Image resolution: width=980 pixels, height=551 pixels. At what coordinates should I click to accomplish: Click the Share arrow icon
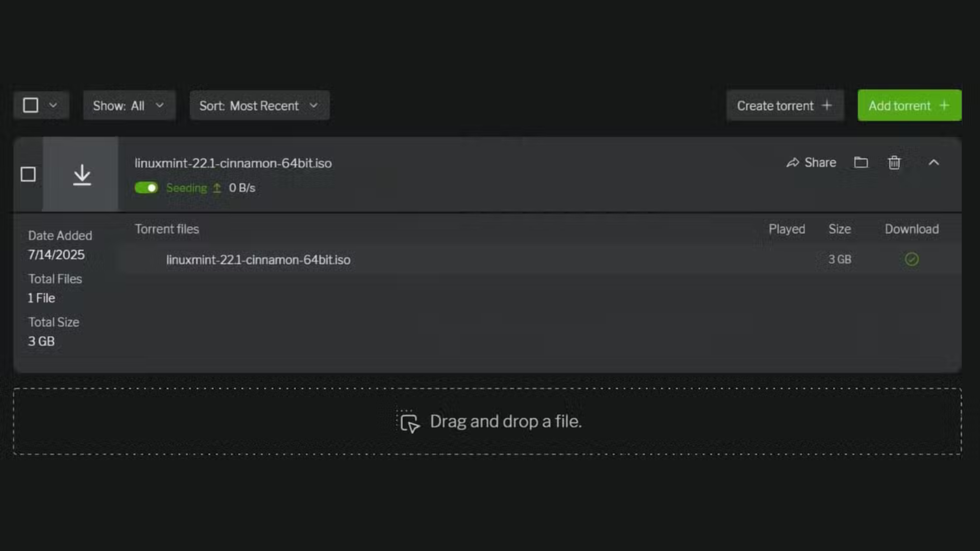point(793,163)
